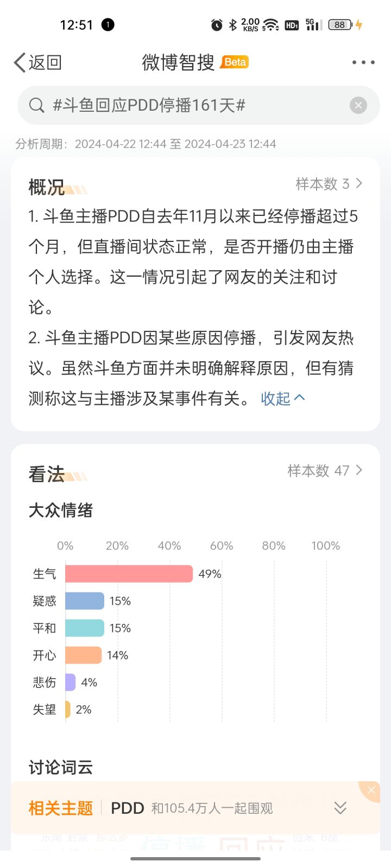Tap the 开心 14% orange bar
The image size is (391, 868).
(83, 655)
